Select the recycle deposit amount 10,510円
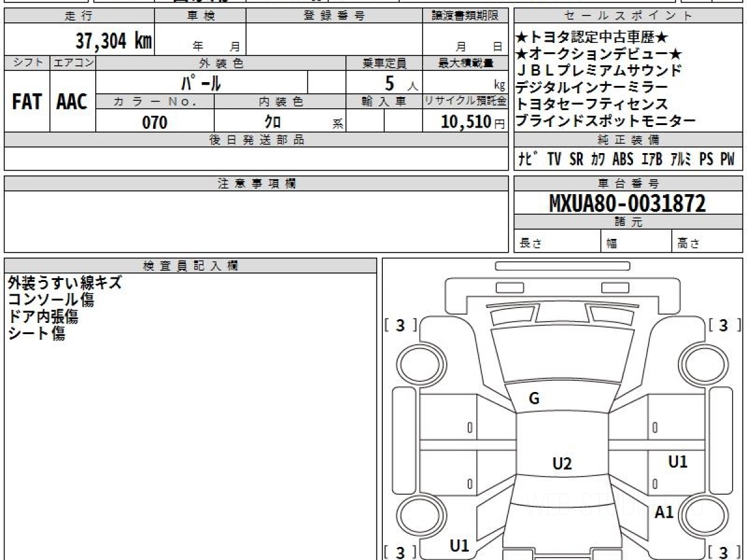The width and height of the screenshot is (747, 560). tap(472, 122)
